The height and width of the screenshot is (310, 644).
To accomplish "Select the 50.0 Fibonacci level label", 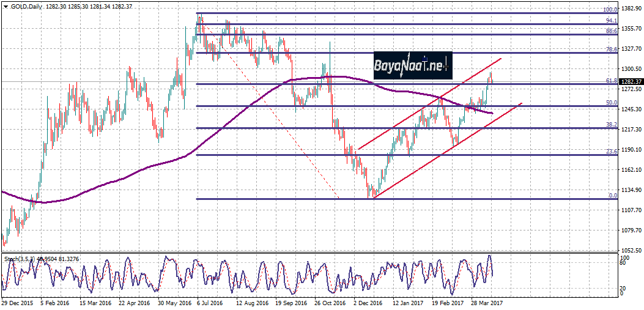I will point(610,103).
